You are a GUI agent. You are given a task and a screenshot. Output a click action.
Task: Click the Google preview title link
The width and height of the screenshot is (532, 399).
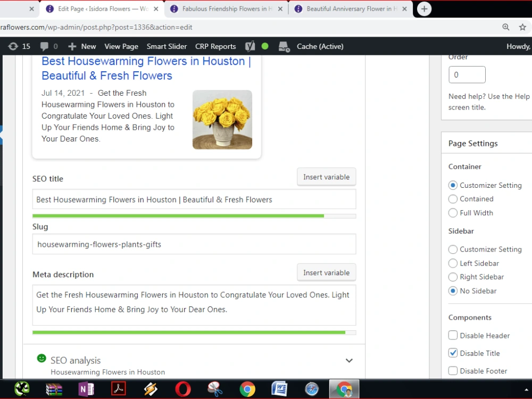[146, 68]
